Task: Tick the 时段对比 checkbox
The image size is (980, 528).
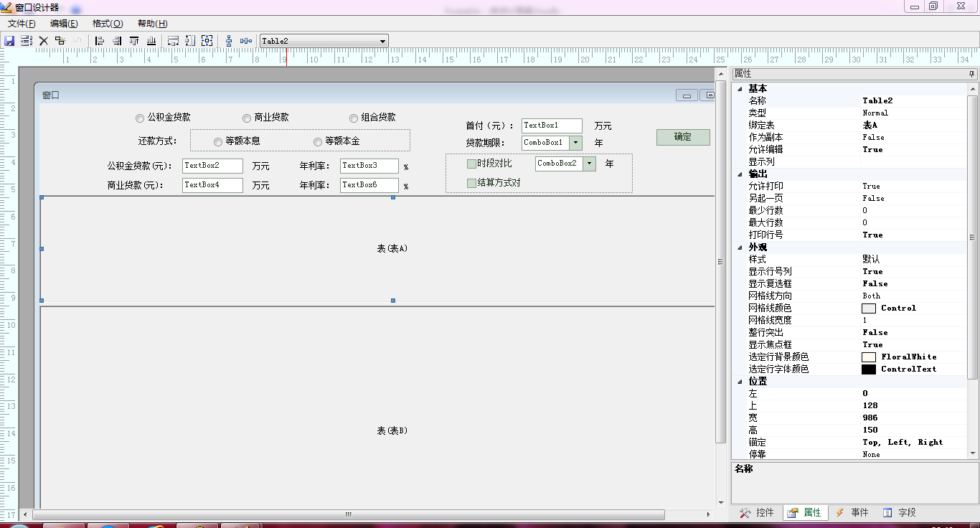Action: tap(471, 164)
